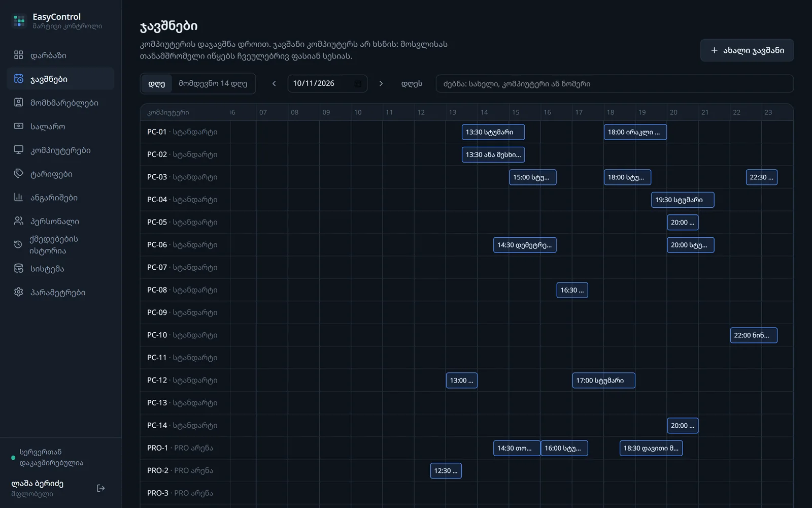
Task: Select the 19:30 booking on PC-04
Action: (683, 200)
